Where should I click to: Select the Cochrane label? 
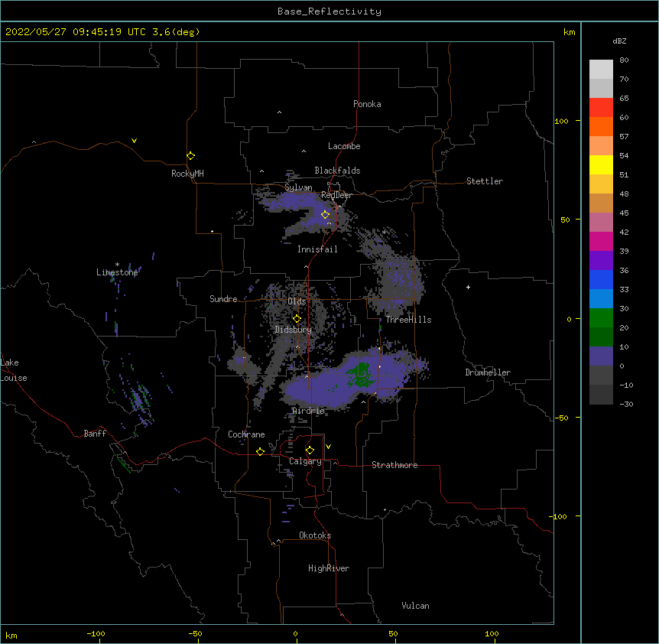(x=246, y=434)
